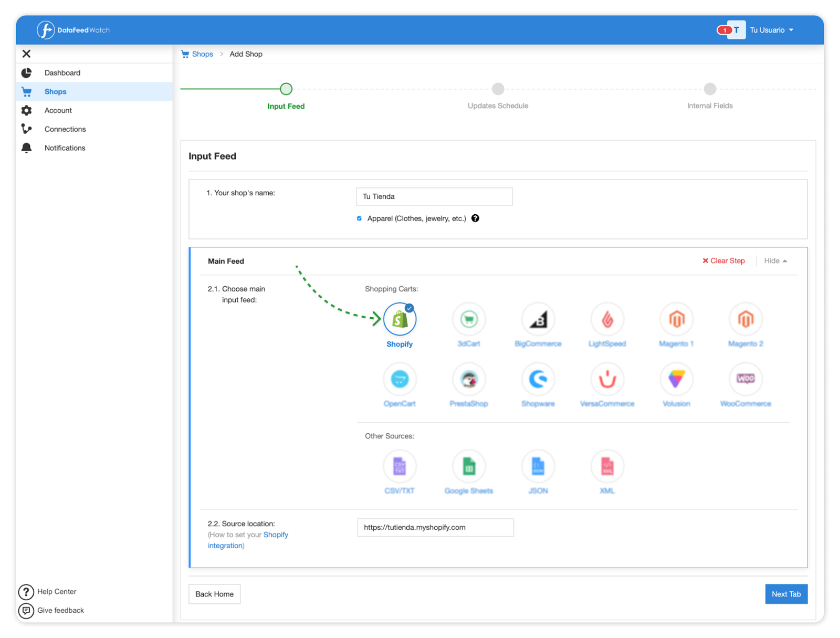The height and width of the screenshot is (638, 840).
Task: Click the DataFeedWatch logo
Action: point(73,30)
